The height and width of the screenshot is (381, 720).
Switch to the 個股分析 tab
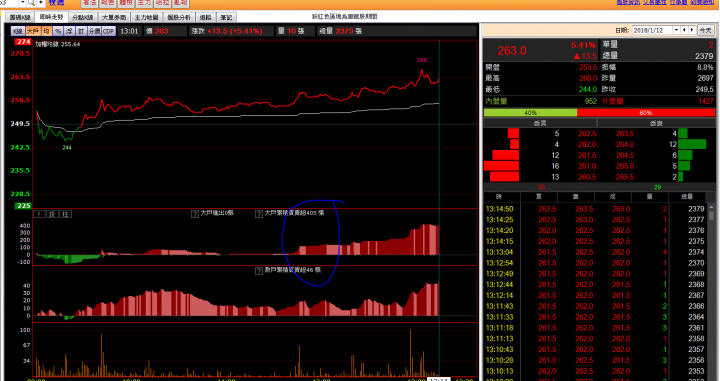pos(179,17)
